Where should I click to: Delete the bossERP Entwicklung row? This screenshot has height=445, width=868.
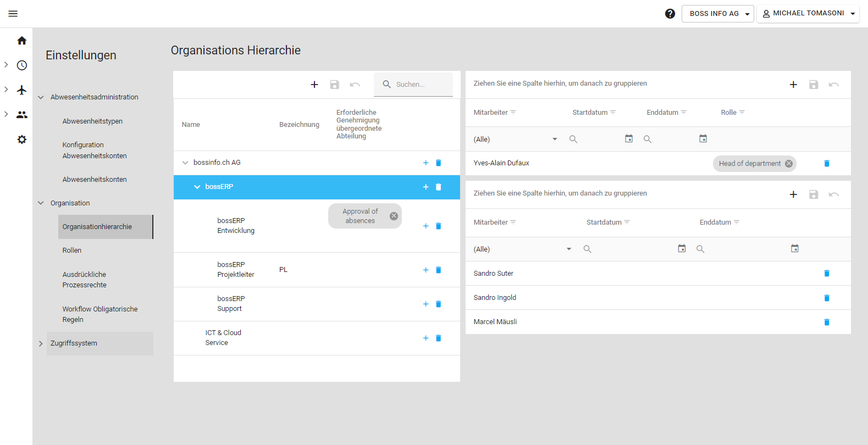439,226
